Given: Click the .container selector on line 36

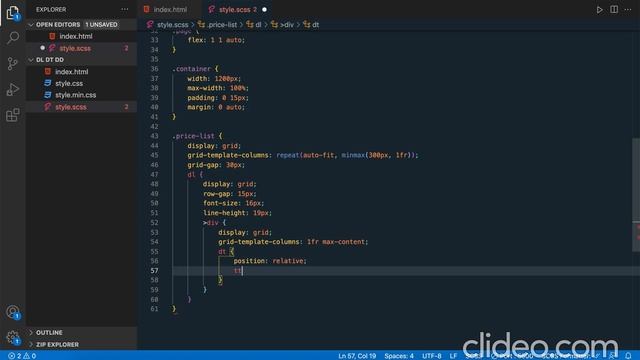Looking at the screenshot, I should coord(191,69).
